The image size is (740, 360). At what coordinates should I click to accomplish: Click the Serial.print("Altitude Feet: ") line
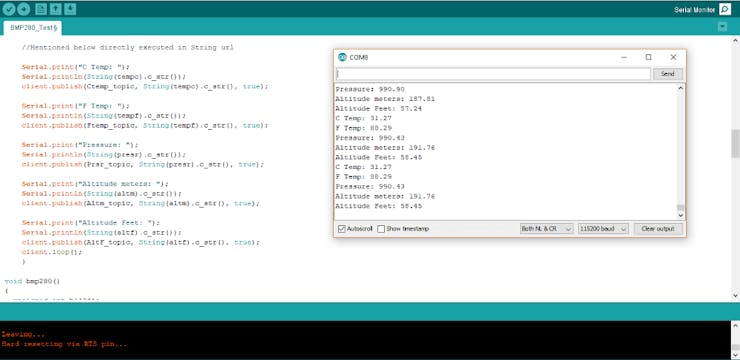91,223
